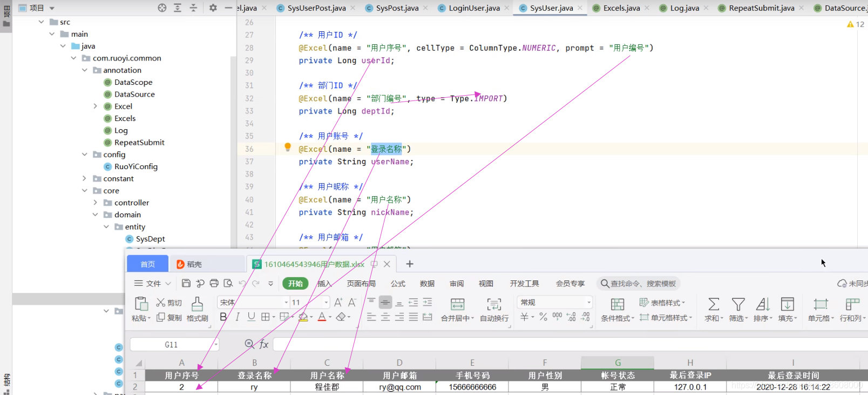Click the Undo arrow in WPS
The height and width of the screenshot is (395, 868).
coord(242,283)
